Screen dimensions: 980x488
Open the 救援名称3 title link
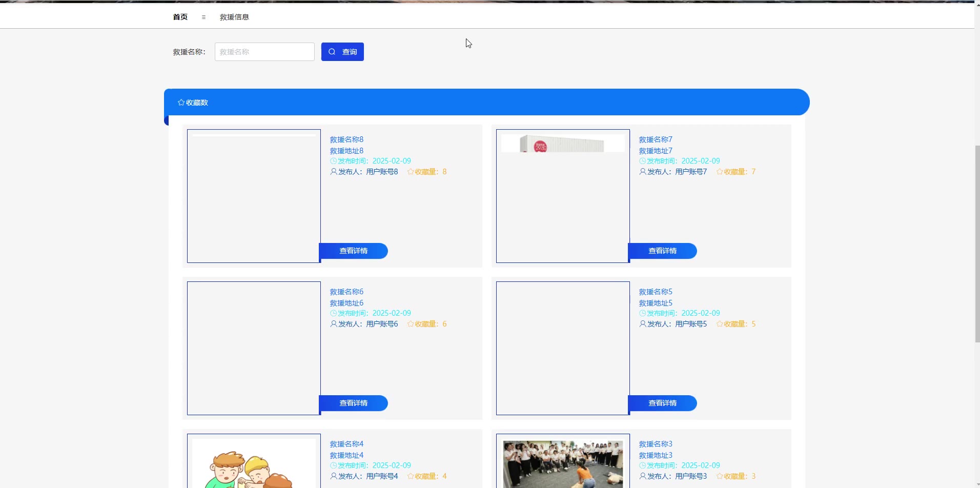coord(656,444)
